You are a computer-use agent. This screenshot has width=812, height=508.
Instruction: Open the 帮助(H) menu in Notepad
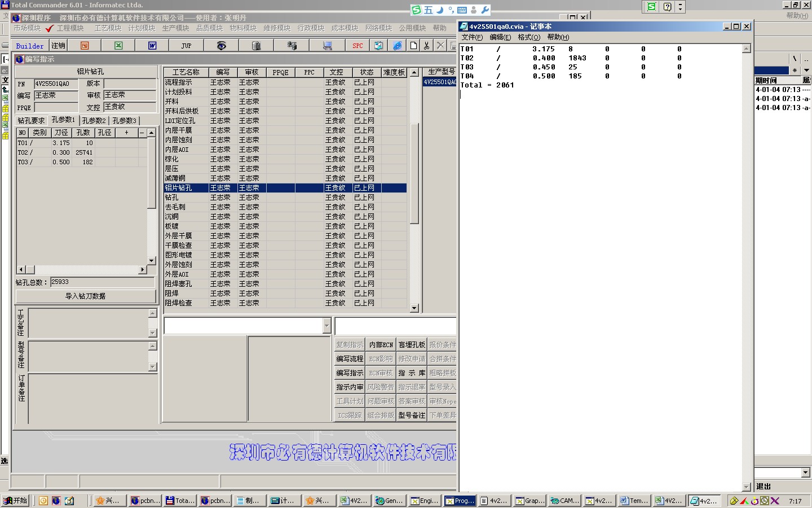click(558, 37)
